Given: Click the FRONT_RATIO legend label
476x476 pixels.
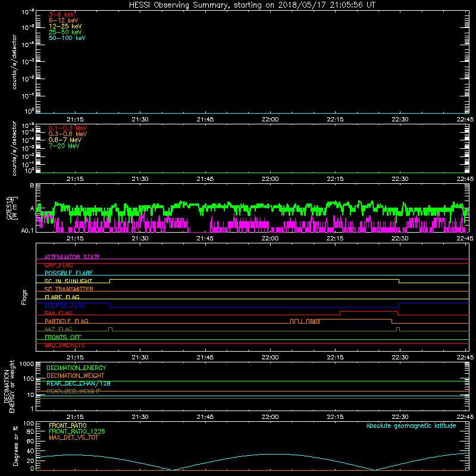Looking at the screenshot, I should click(68, 425).
